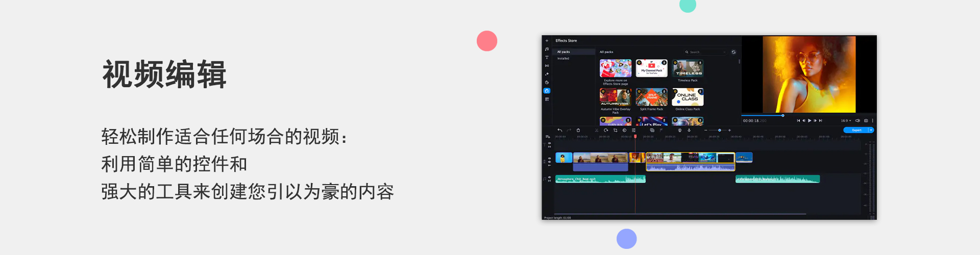Select All packs in left list
Screen dimensions: 980x255
[x=563, y=52]
